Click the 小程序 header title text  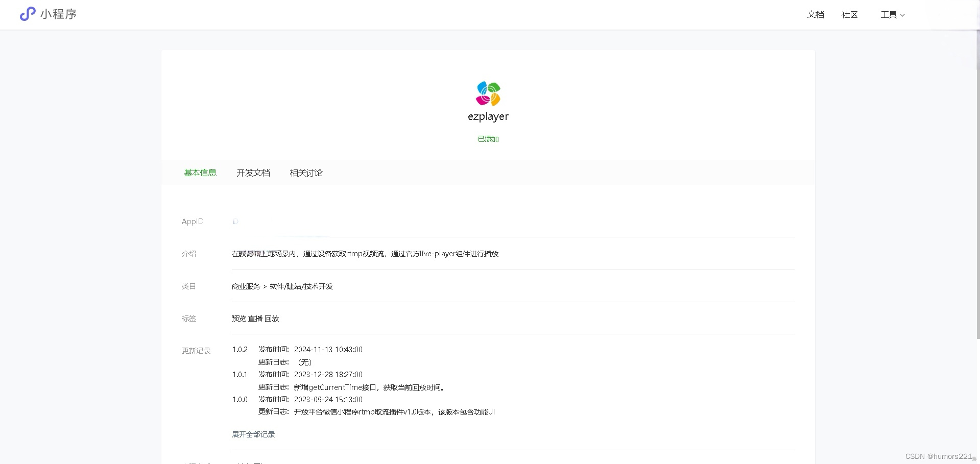(59, 14)
